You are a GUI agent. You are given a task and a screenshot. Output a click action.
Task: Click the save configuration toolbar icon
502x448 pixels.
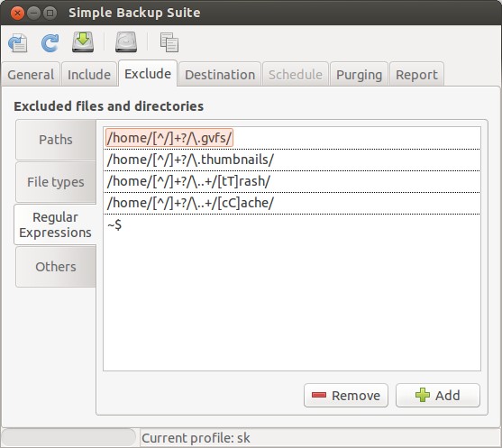tap(18, 42)
